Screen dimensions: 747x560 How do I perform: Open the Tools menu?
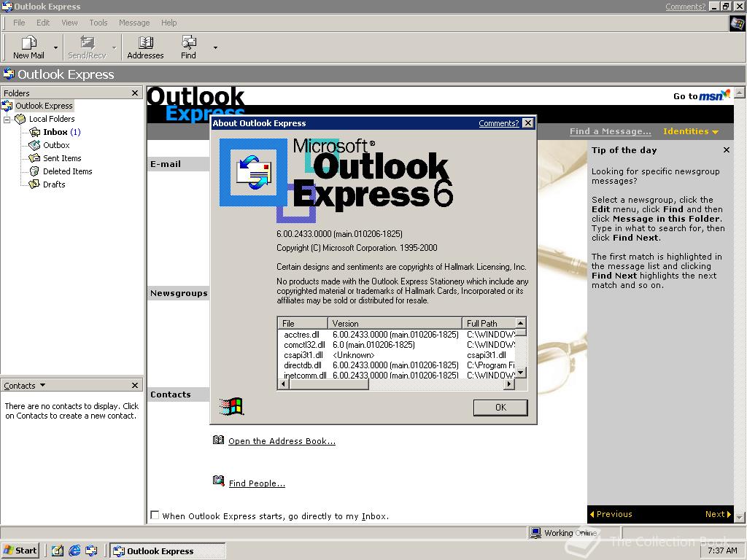pyautogui.click(x=98, y=23)
